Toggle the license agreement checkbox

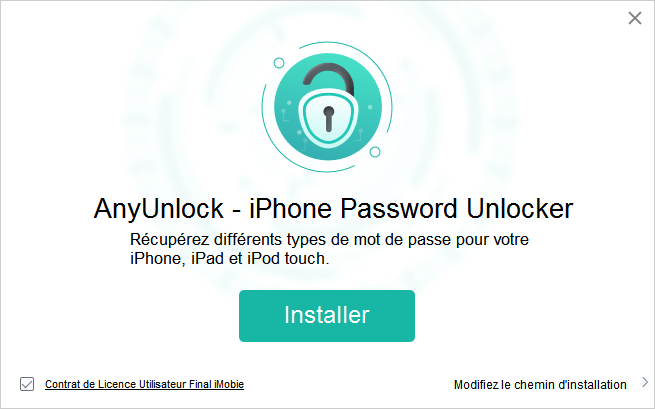[27, 384]
